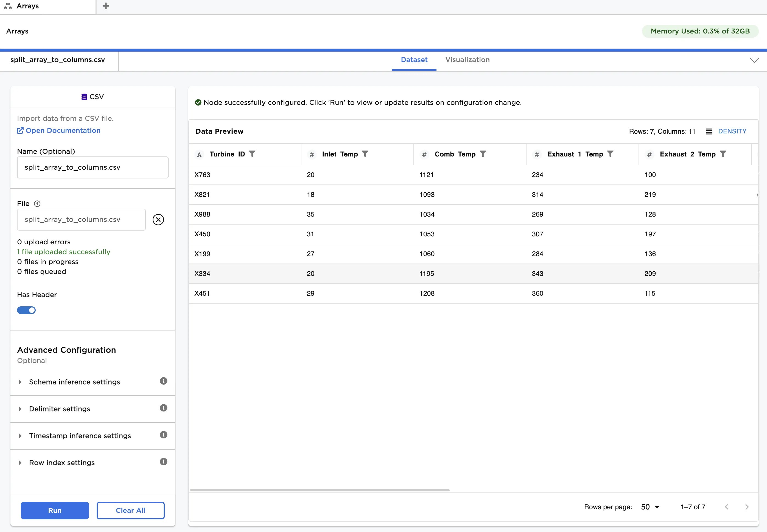Expand Schema inference settings
Image resolution: width=767 pixels, height=532 pixels.
tap(74, 382)
